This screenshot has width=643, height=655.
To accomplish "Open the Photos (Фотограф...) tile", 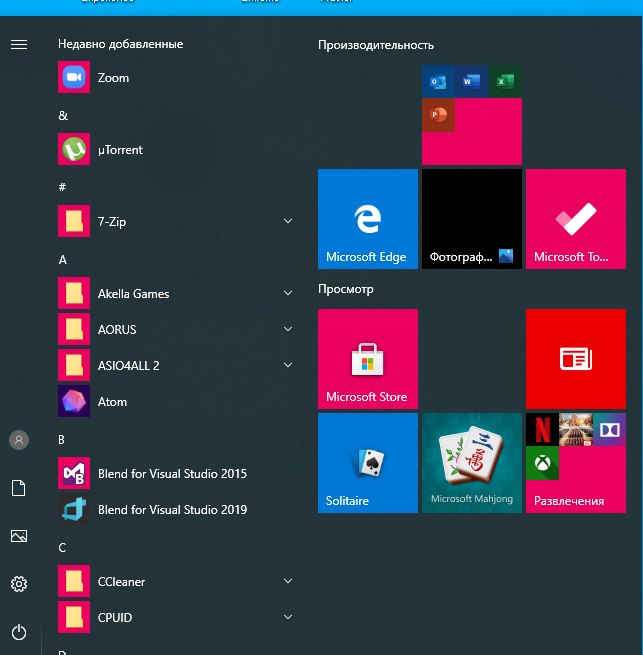I will [472, 219].
